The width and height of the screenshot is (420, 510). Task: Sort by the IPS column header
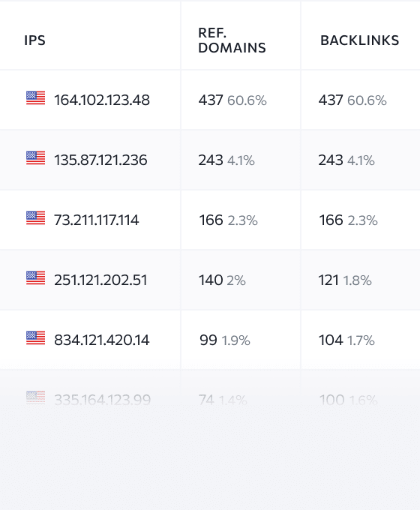[x=34, y=40]
